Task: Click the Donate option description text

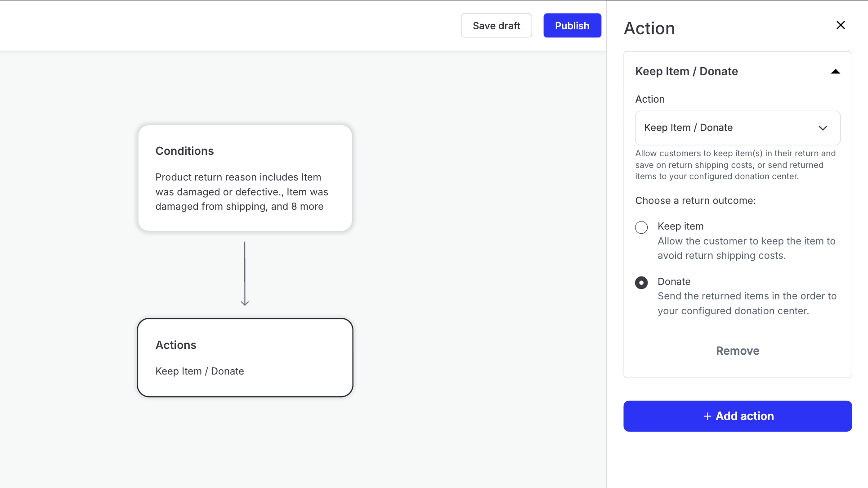Action: pos(747,303)
